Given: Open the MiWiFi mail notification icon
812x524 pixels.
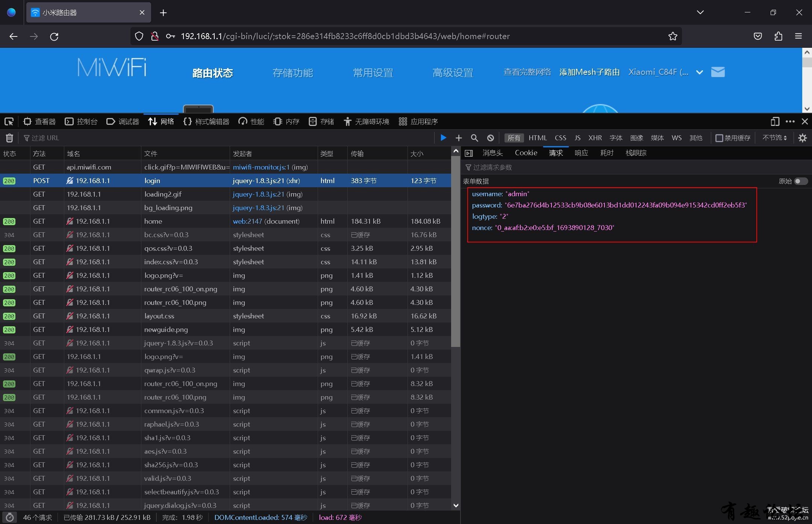Looking at the screenshot, I should [x=718, y=72].
